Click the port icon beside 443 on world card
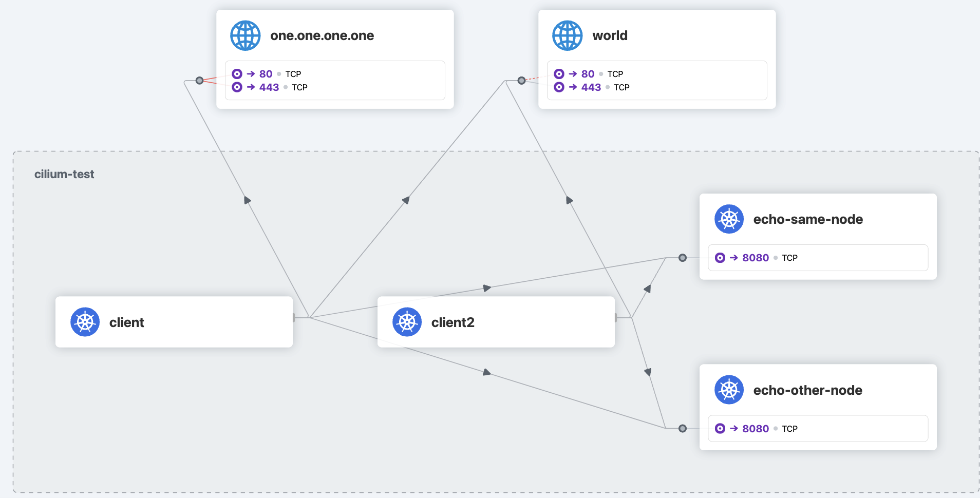This screenshot has width=980, height=498. click(x=558, y=87)
